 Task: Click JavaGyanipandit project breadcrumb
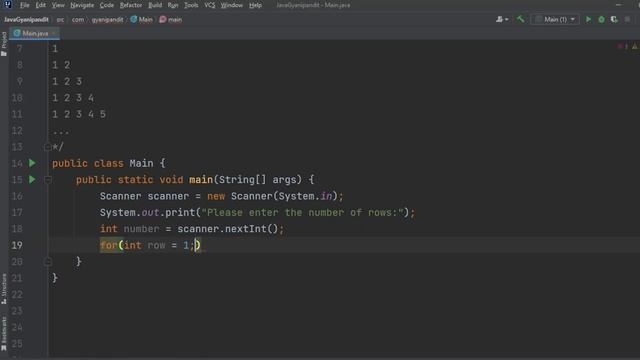(x=26, y=20)
